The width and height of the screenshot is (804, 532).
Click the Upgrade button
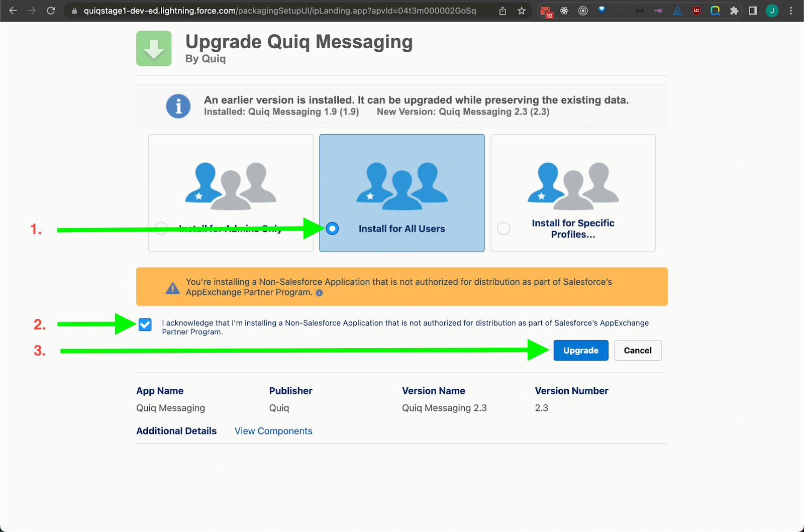(x=581, y=351)
